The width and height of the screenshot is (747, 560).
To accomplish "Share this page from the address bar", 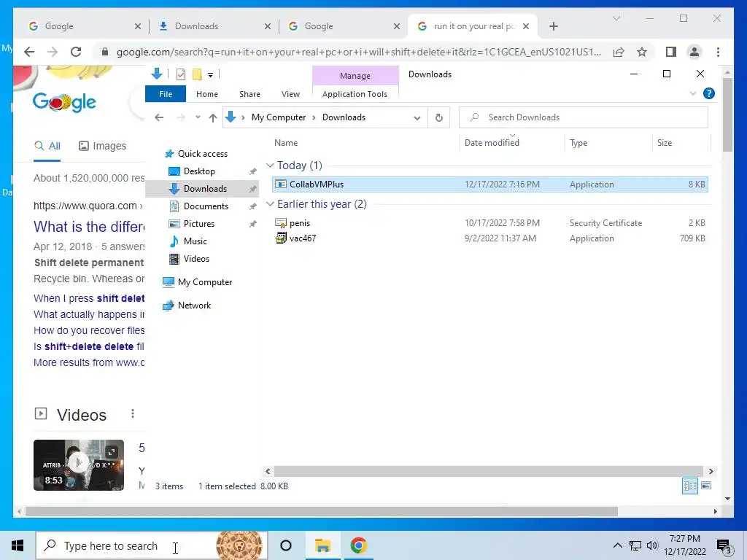I will pos(619,52).
